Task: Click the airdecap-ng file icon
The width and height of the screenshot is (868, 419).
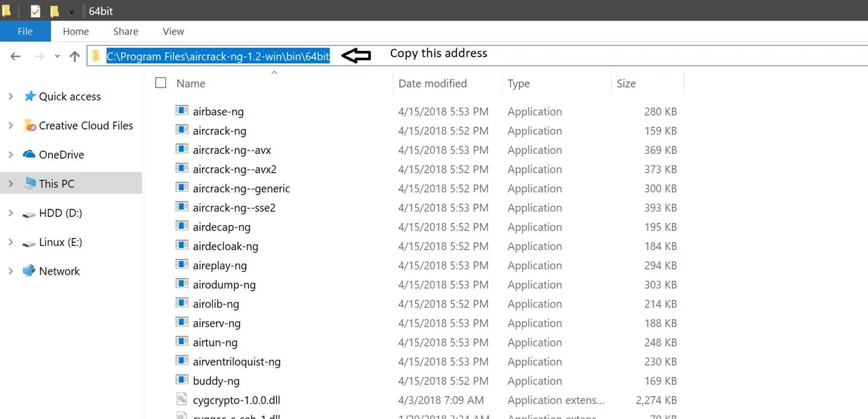Action: [182, 226]
